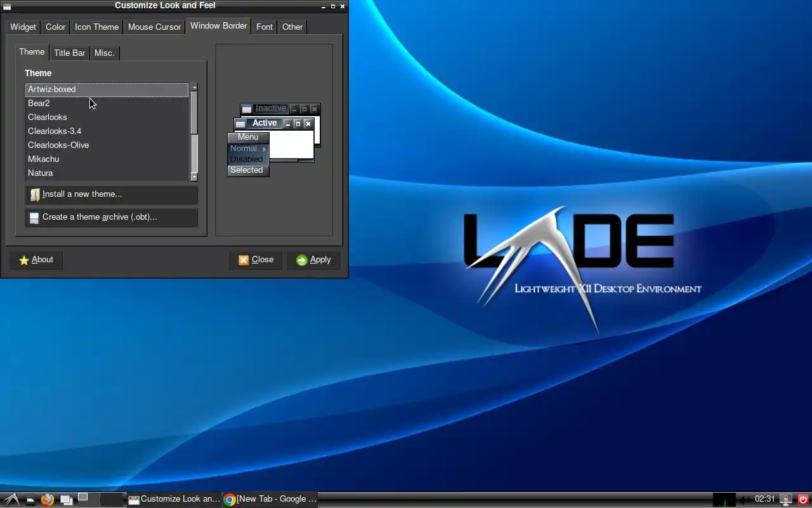This screenshot has width=812, height=508.
Task: Click Selected item in preview menu
Action: (x=247, y=170)
